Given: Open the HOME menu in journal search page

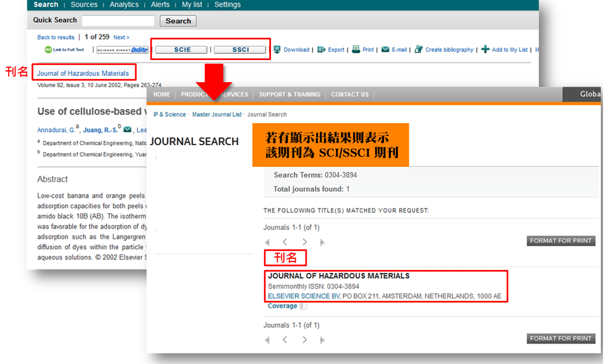Looking at the screenshot, I should click(161, 95).
